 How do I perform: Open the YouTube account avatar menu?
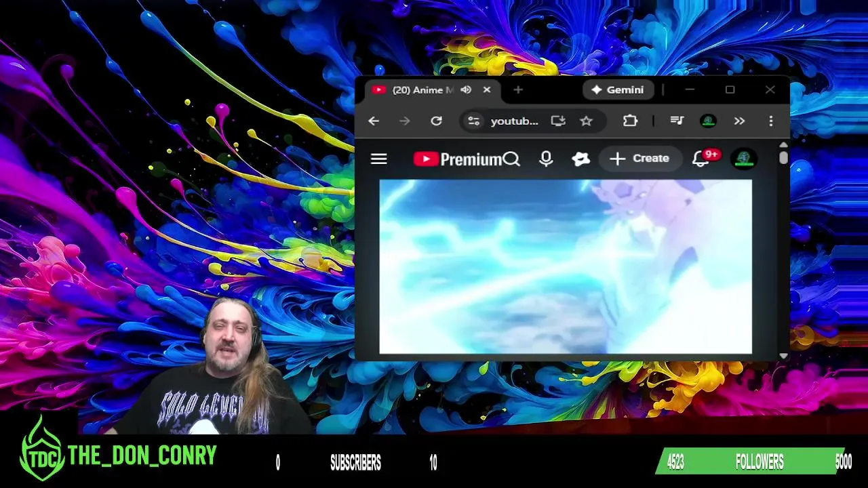(x=744, y=159)
